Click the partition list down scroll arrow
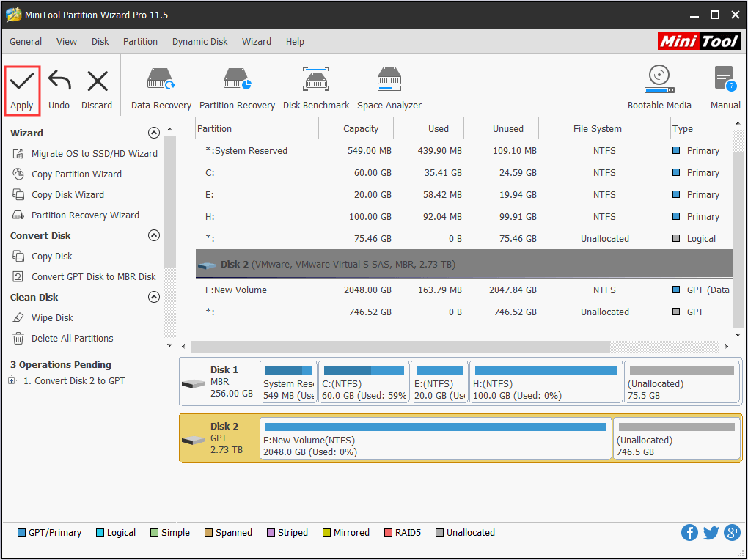748x560 pixels. [x=738, y=335]
